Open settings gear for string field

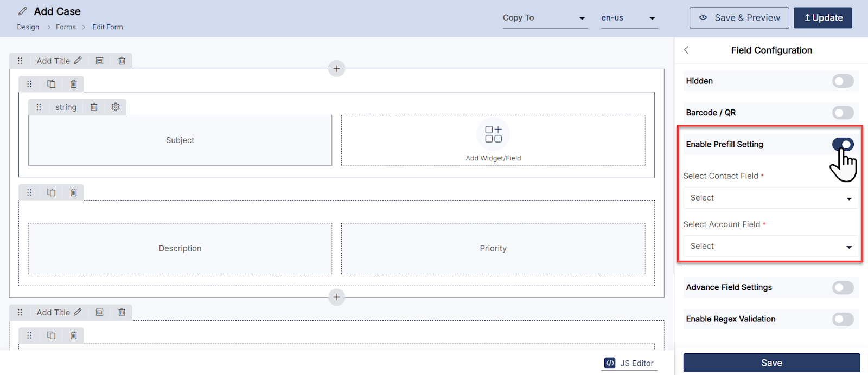tap(116, 107)
